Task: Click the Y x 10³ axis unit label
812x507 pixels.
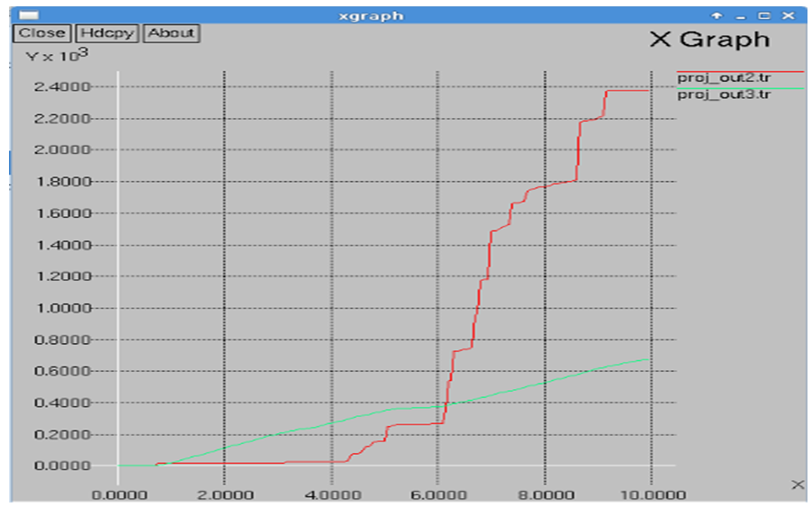Action: pyautogui.click(x=56, y=57)
